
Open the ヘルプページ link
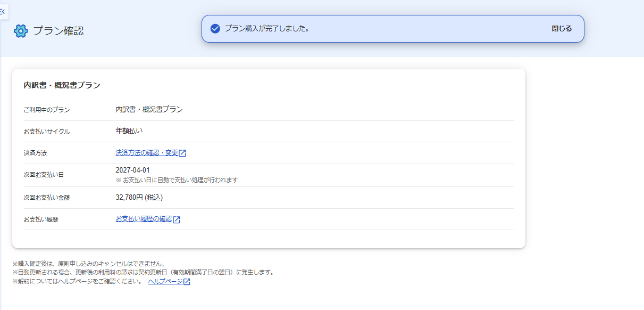(165, 282)
